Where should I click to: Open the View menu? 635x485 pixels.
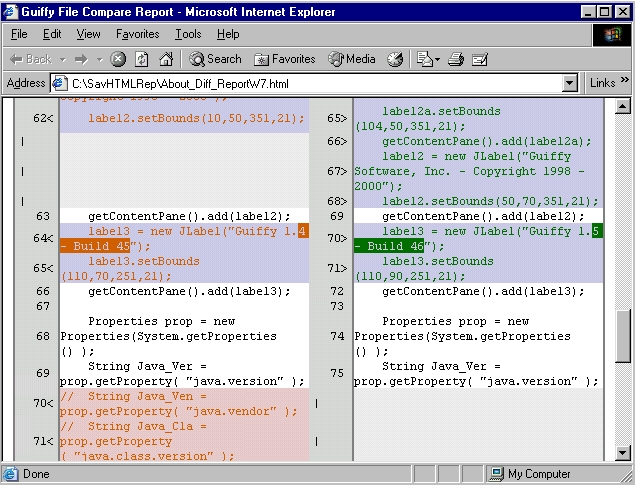click(88, 34)
